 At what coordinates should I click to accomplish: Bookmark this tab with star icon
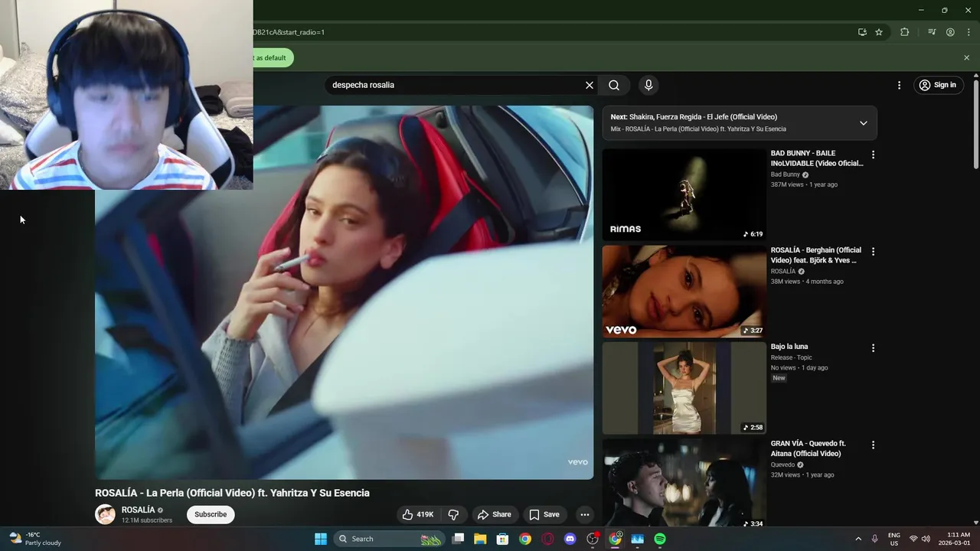click(x=879, y=32)
